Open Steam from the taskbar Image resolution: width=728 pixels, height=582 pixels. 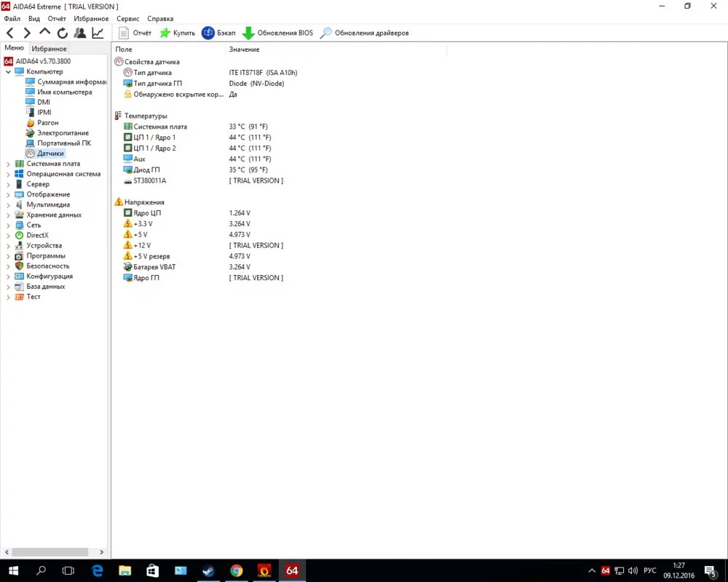(208, 570)
